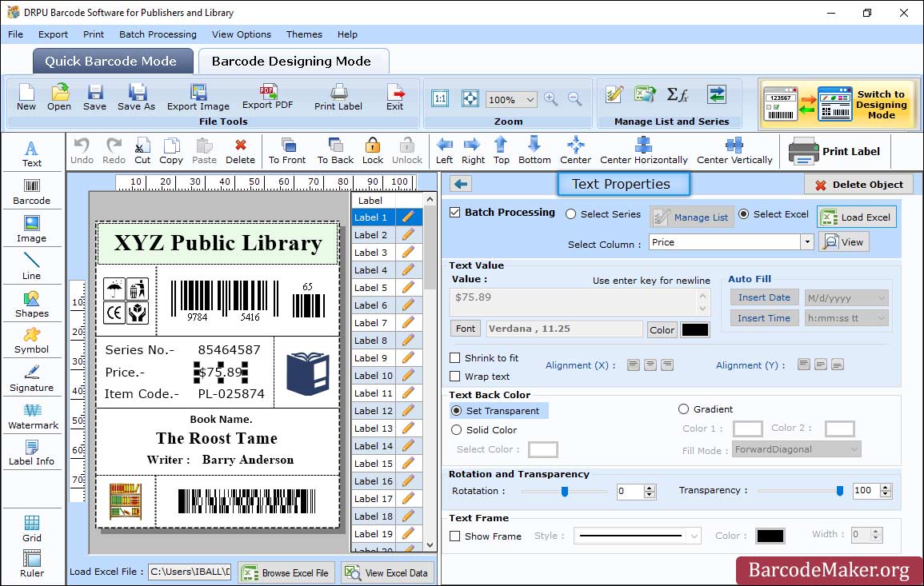Click the Font button
924x586 pixels.
coord(466,329)
